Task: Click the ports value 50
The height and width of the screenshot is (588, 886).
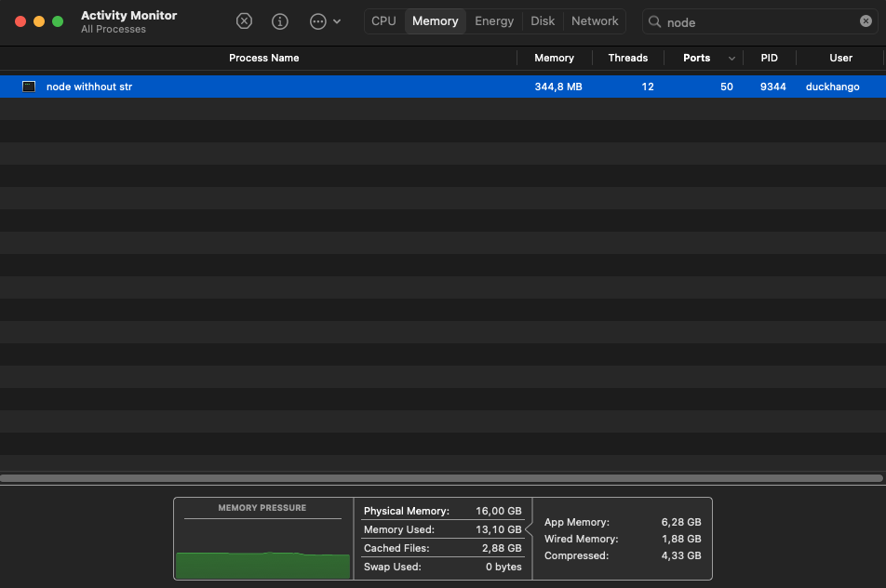Action: [727, 87]
